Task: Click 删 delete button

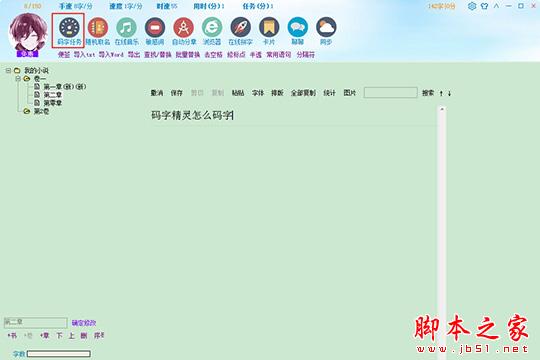Action: tap(84, 335)
